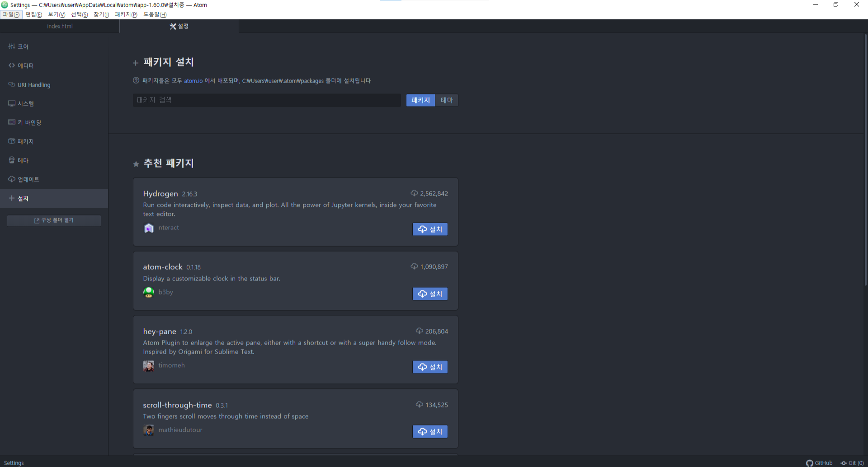868x467 pixels.
Task: Click 구성 폴더 열기 button
Action: pos(54,220)
